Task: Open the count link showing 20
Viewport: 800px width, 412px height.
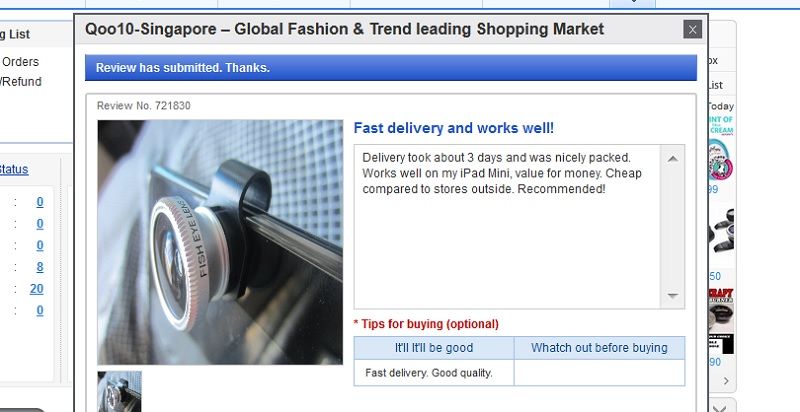Action: click(x=36, y=289)
